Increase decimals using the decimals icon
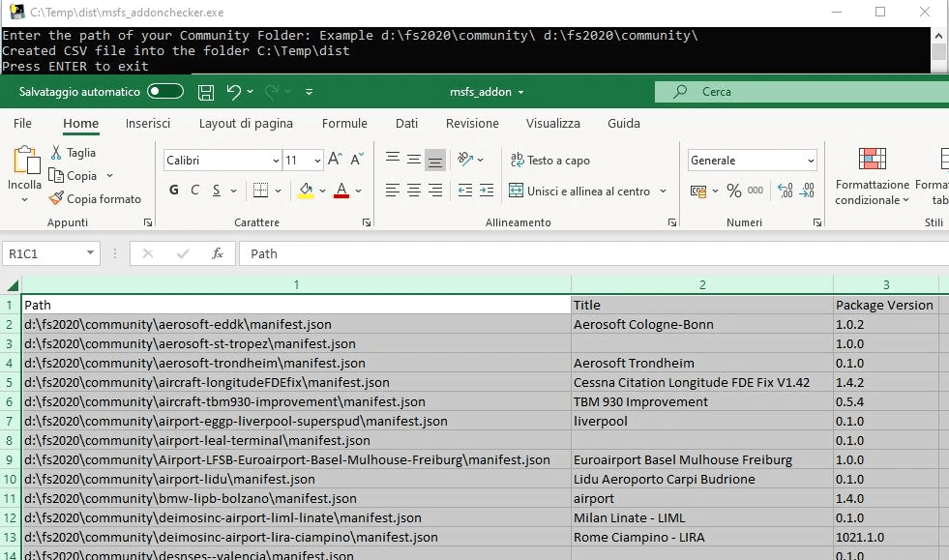This screenshot has height=560, width=949. click(x=786, y=191)
